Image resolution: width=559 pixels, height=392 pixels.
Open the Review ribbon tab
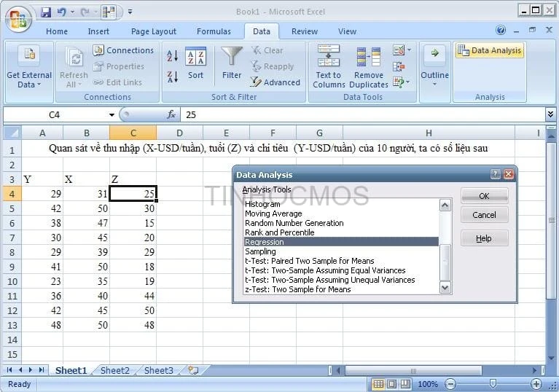pyautogui.click(x=305, y=31)
